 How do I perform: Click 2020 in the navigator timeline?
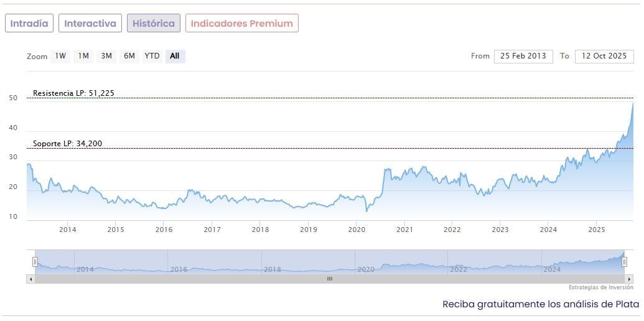coord(366,269)
